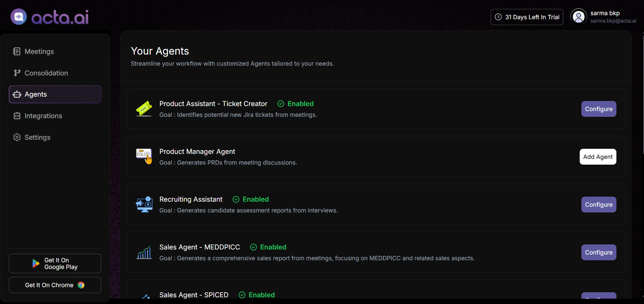
Task: Click the trial clock icon
Action: coord(498,17)
